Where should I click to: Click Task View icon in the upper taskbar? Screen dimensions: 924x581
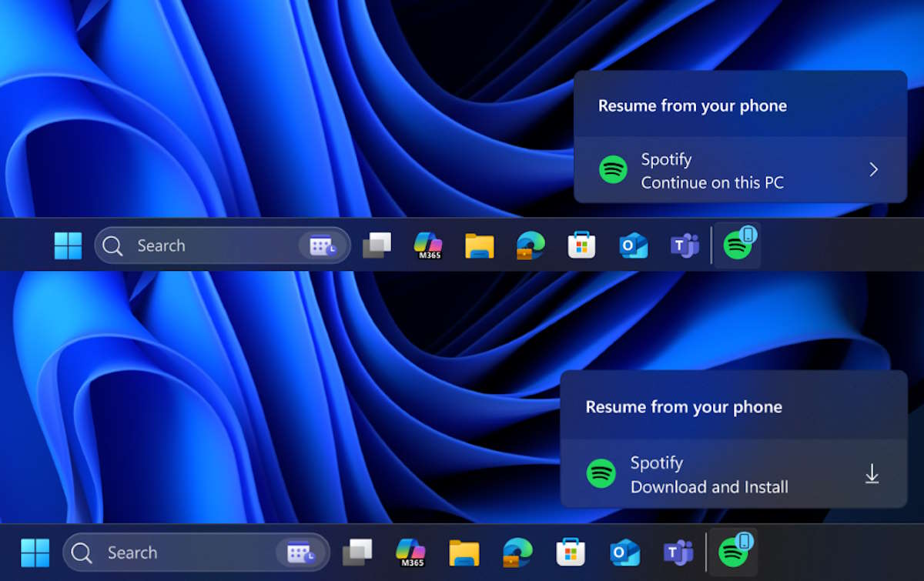click(377, 245)
